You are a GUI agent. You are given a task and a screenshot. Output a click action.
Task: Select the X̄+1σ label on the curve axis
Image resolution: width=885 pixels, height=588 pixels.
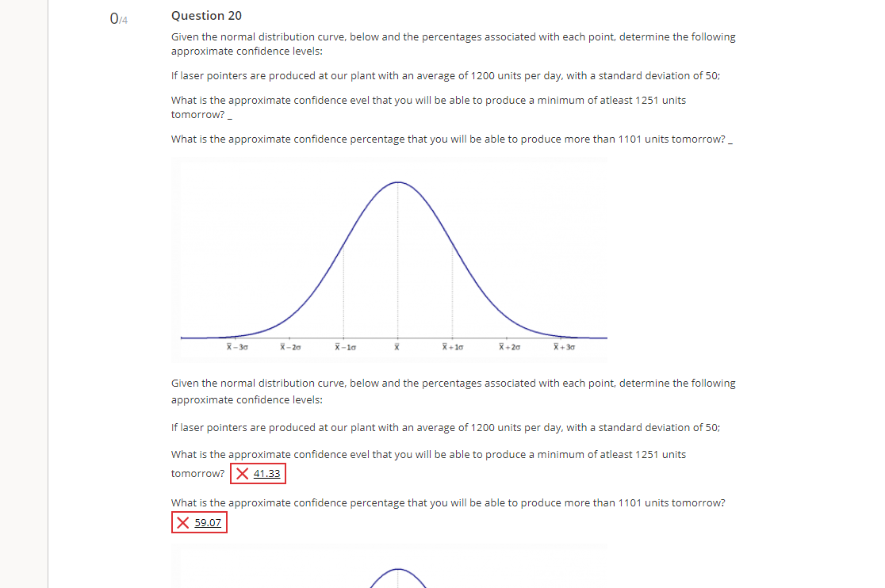[x=454, y=346]
